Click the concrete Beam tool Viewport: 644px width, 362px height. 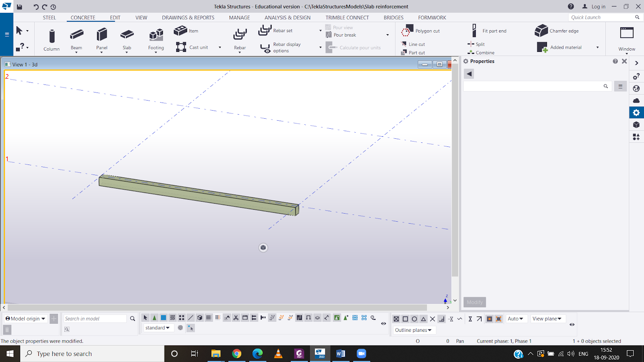coord(76,39)
